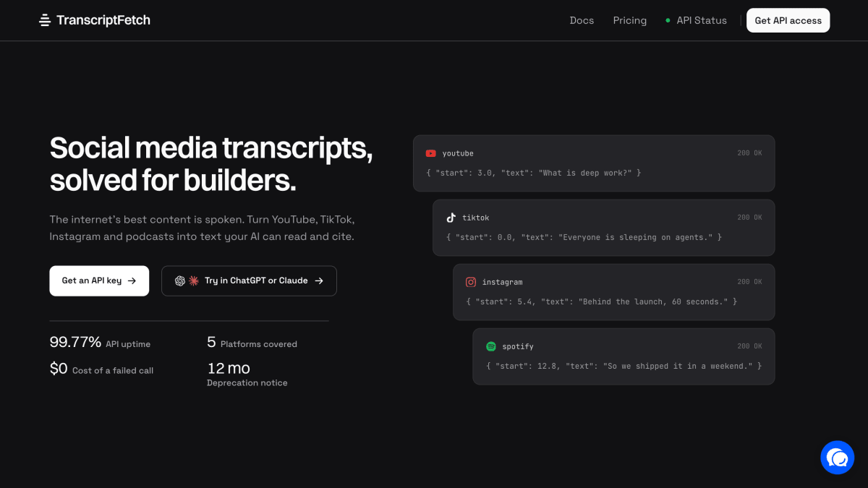Click the arrow after 'Try in ChatGPT or Claude'
The height and width of the screenshot is (488, 868).
point(319,281)
